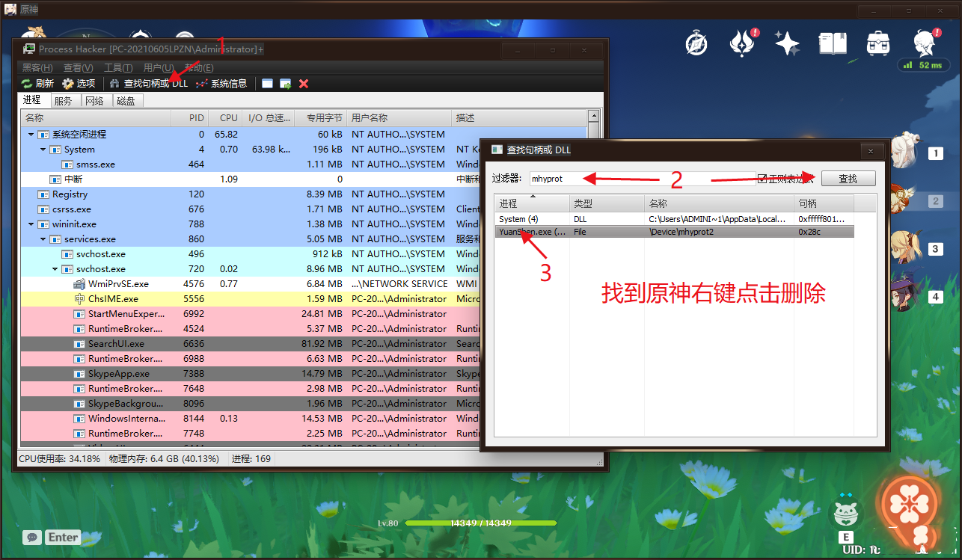
Task: Click the 进程: 169 status entry
Action: point(251,458)
